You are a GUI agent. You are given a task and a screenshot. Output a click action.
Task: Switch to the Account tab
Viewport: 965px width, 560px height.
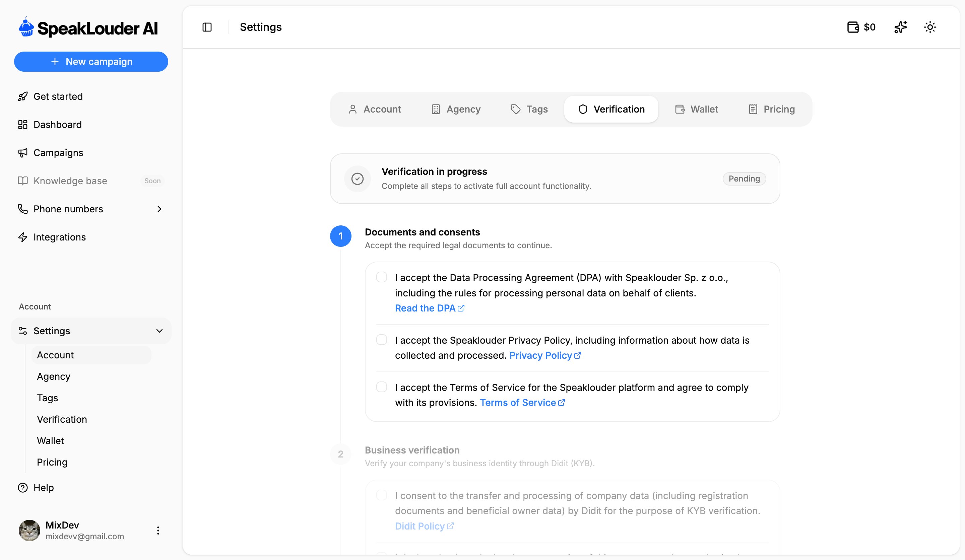374,110
